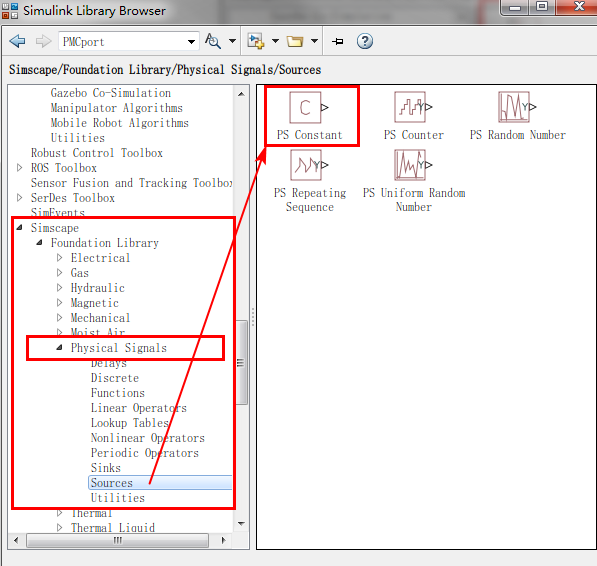Select Sinks tree item

click(105, 468)
